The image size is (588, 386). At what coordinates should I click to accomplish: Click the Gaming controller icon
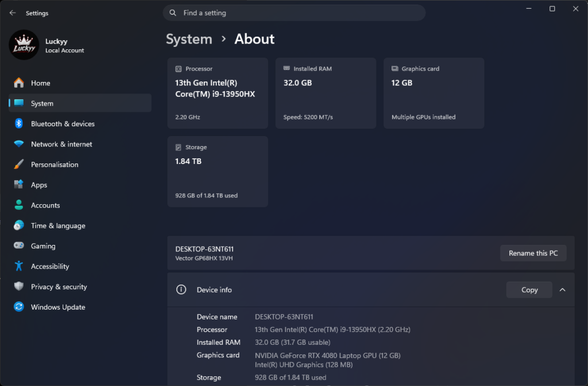tap(19, 245)
